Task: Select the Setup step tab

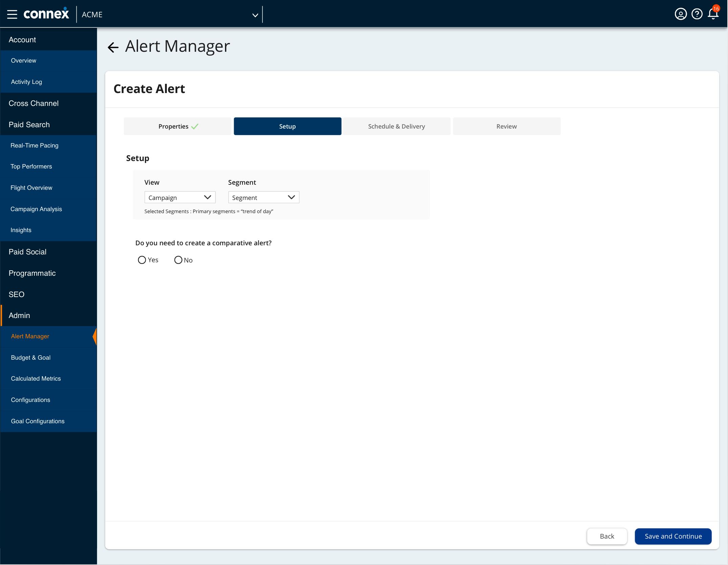Action: point(288,126)
